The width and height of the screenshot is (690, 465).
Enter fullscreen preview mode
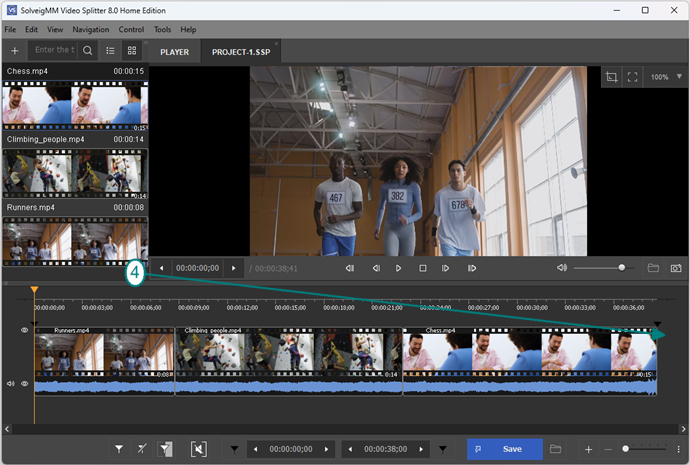632,77
